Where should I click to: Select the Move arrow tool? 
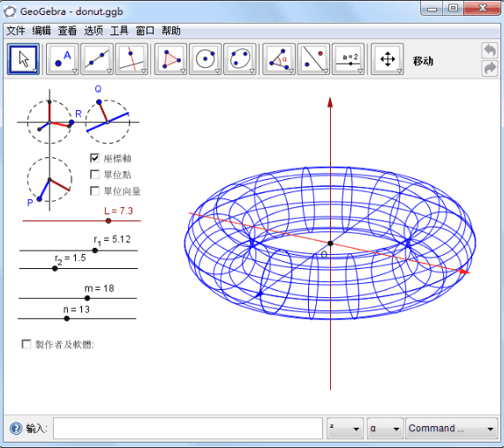click(23, 59)
